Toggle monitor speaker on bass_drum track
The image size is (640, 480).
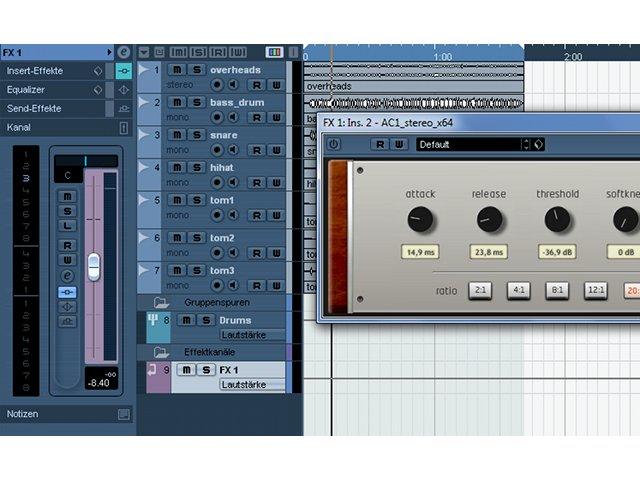233,118
